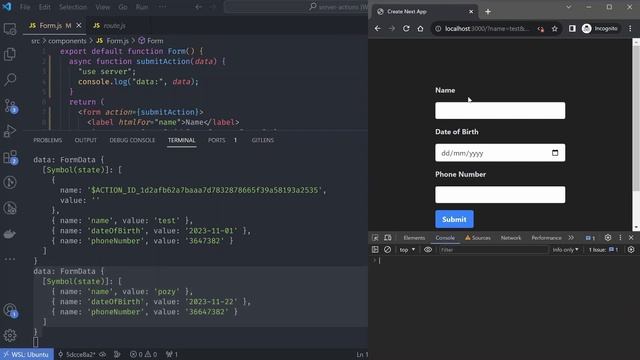The width and height of the screenshot is (640, 360).
Task: Switch to the Network DevTools tab
Action: [511, 238]
